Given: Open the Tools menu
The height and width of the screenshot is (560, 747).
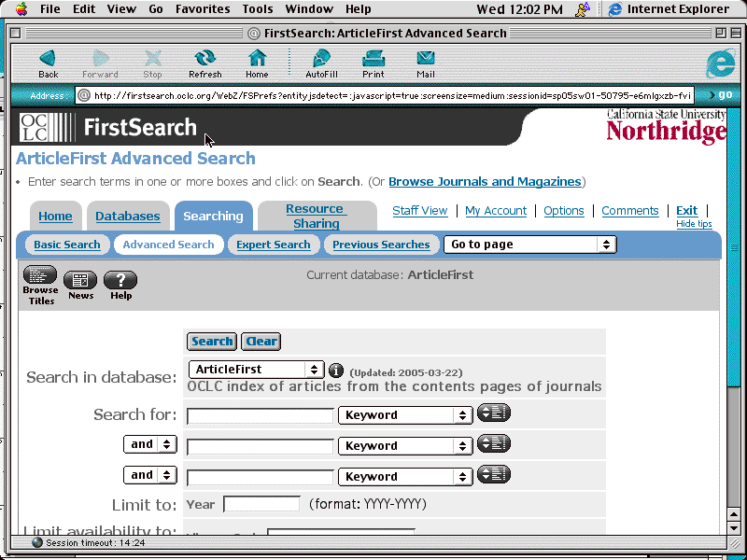Looking at the screenshot, I should pos(258,9).
